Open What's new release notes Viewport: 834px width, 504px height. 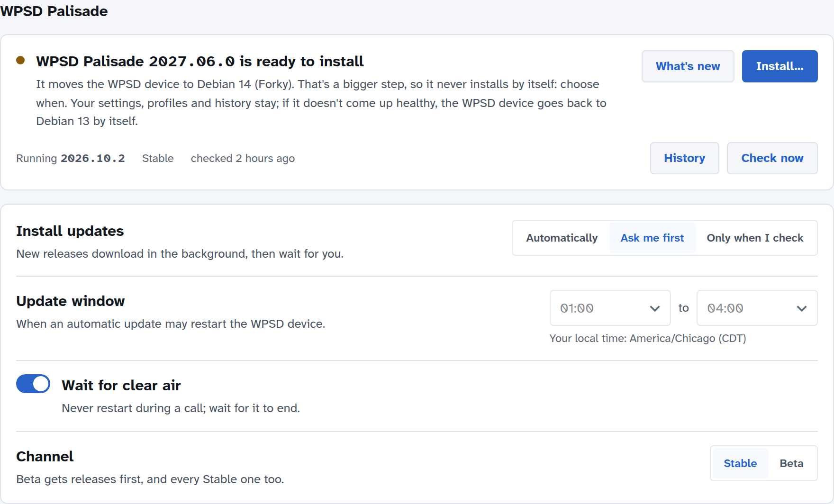pos(688,66)
